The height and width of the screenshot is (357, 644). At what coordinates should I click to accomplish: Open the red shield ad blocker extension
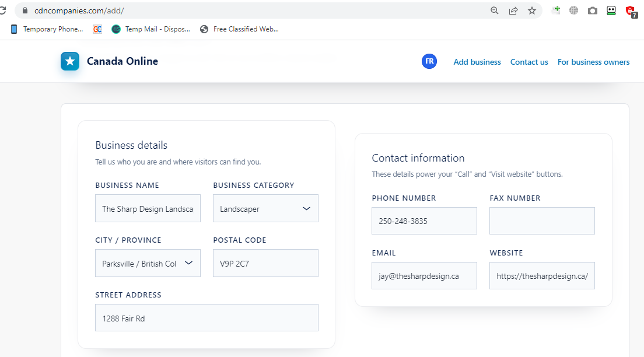(x=631, y=10)
